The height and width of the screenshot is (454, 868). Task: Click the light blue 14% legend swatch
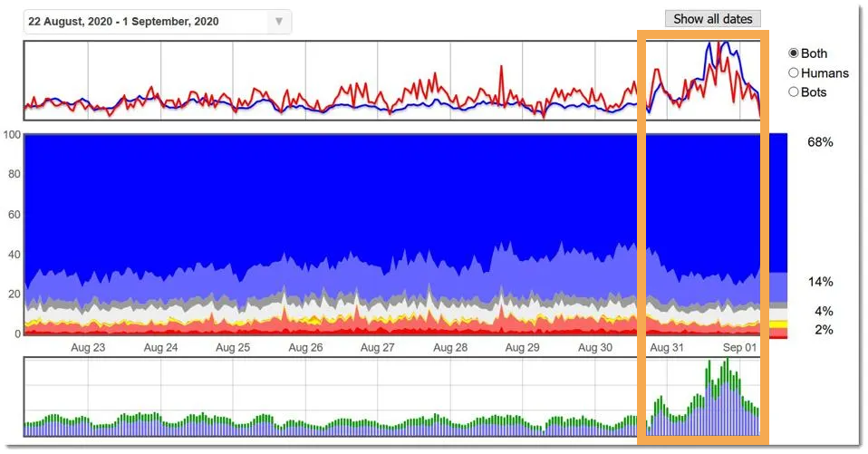tap(777, 286)
